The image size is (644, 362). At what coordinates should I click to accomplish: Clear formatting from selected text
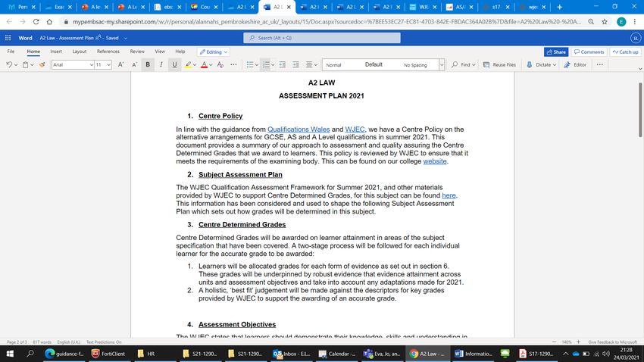[220, 65]
